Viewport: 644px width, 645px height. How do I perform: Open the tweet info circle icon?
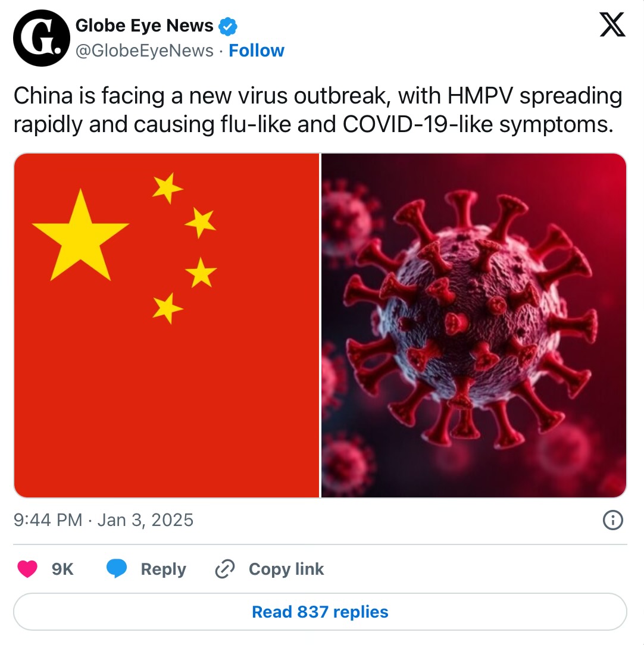coord(612,520)
